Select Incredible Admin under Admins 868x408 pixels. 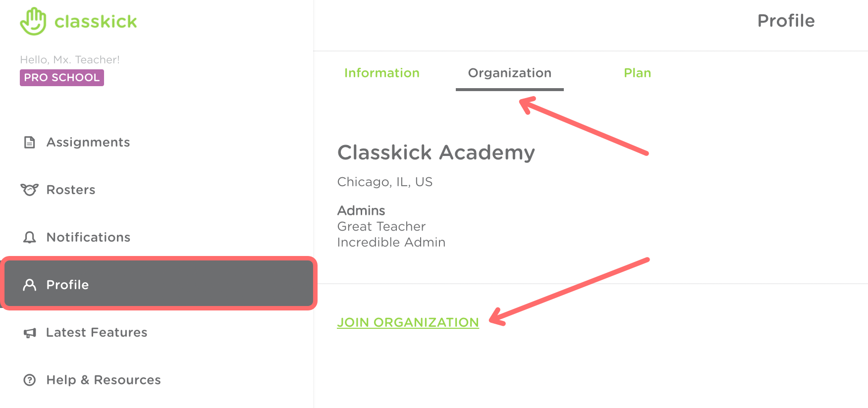coord(391,242)
